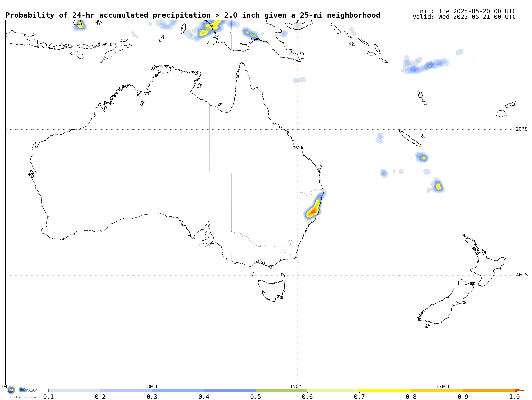The width and height of the screenshot is (532, 400).
Task: Open the ensemble.ucar.edu link text
Action: point(22,397)
